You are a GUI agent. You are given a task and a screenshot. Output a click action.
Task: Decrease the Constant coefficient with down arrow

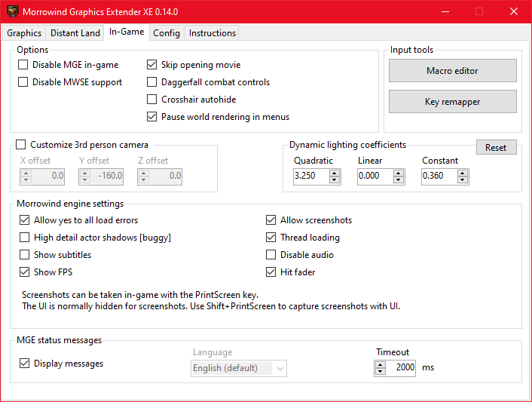462,180
